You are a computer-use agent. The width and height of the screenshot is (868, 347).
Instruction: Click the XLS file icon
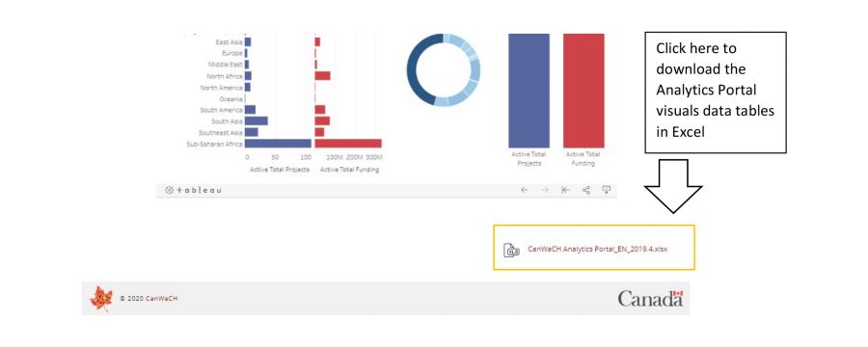(511, 251)
